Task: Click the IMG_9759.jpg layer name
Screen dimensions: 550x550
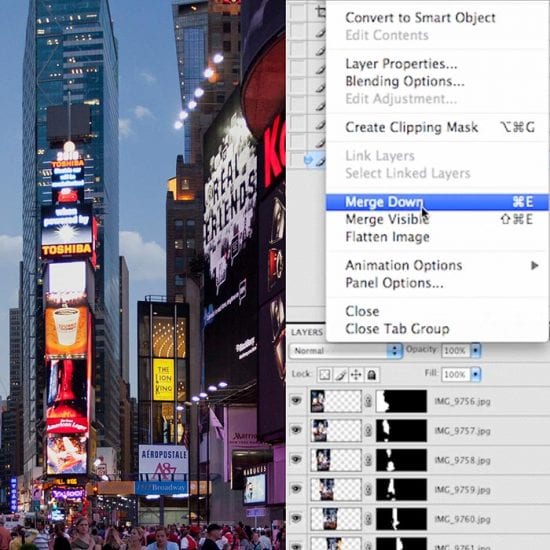Action: 462,490
